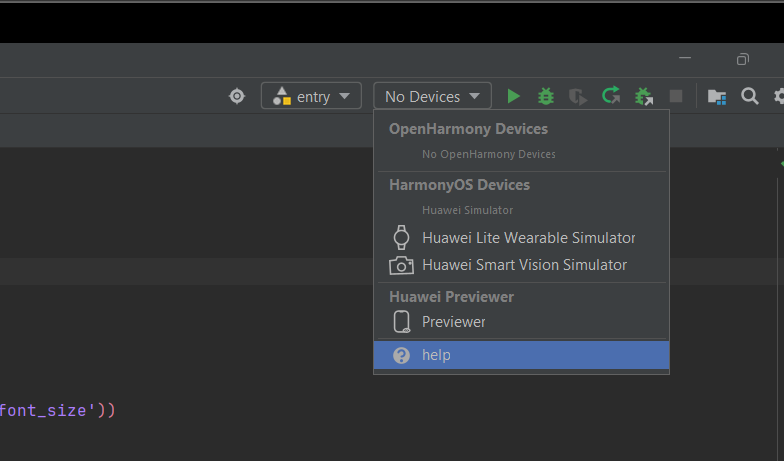This screenshot has height=461, width=784.
Task: Click the 'OpenHarmony Devices' header
Action: point(468,129)
